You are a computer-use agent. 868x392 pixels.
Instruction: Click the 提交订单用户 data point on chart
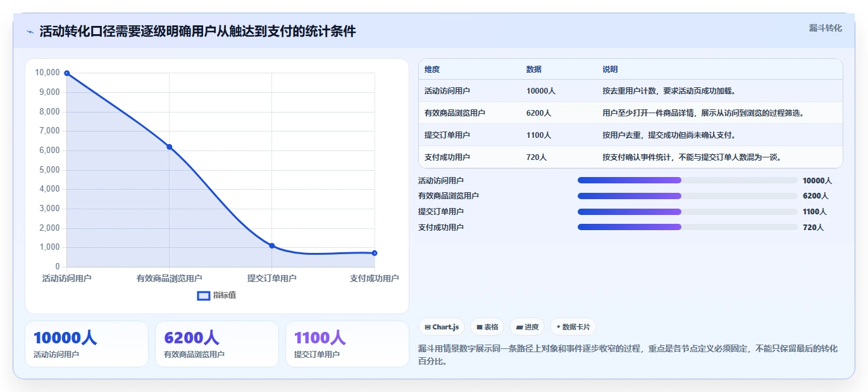point(272,245)
